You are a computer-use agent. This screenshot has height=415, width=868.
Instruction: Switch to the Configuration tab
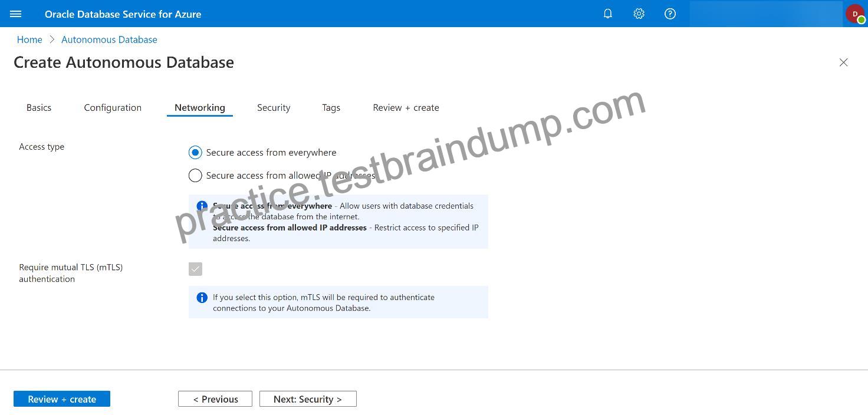(x=113, y=108)
